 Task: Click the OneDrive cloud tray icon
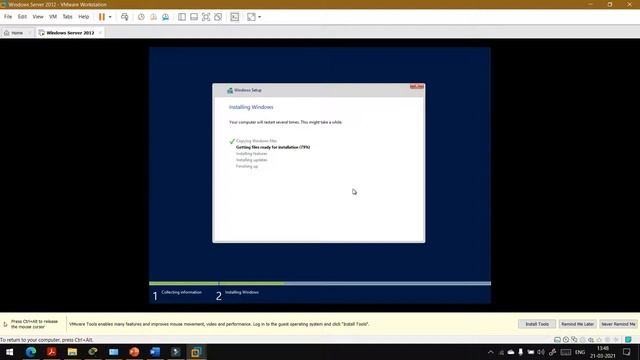tap(511, 352)
